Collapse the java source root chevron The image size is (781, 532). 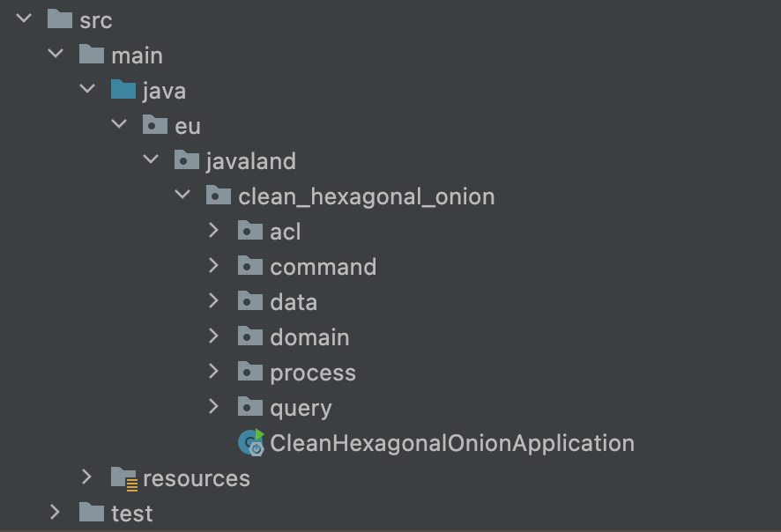[x=87, y=89]
